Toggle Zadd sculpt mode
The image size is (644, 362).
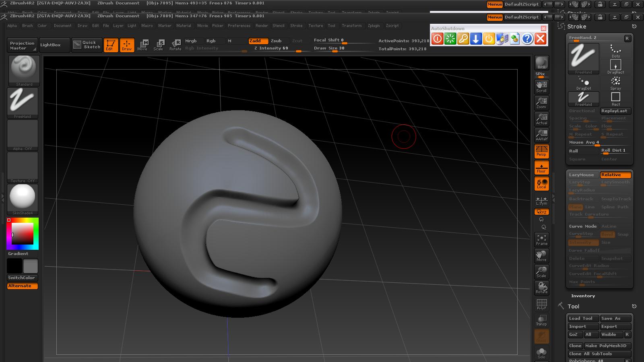(x=258, y=41)
